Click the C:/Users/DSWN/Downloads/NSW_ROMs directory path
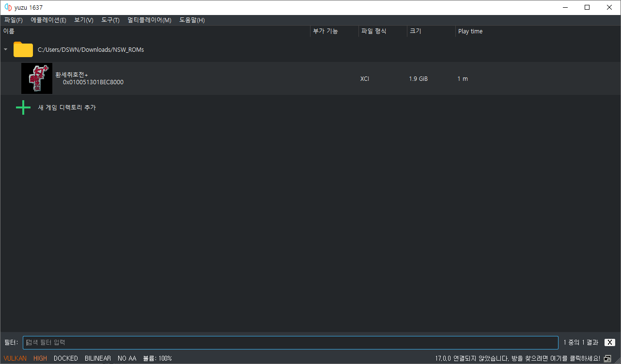 91,49
